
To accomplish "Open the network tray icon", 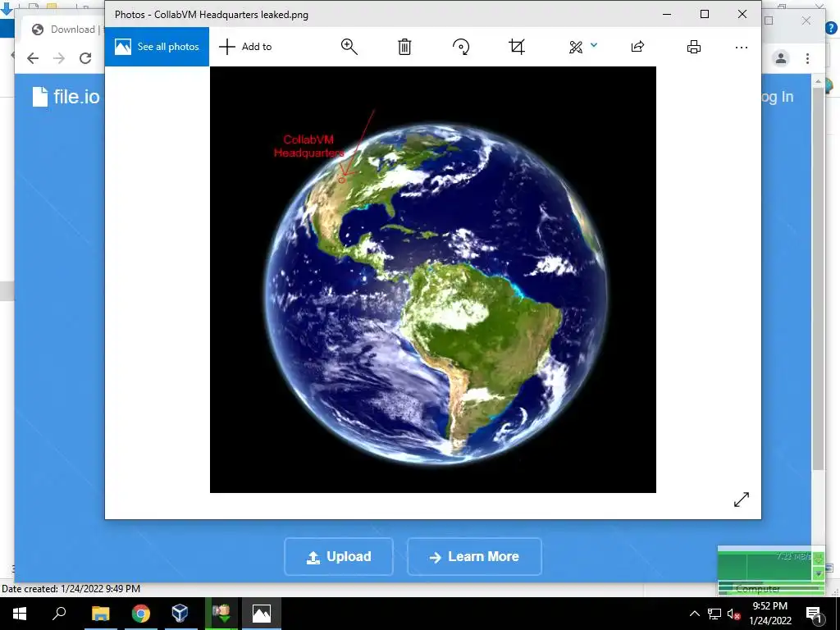I will [x=714, y=614].
